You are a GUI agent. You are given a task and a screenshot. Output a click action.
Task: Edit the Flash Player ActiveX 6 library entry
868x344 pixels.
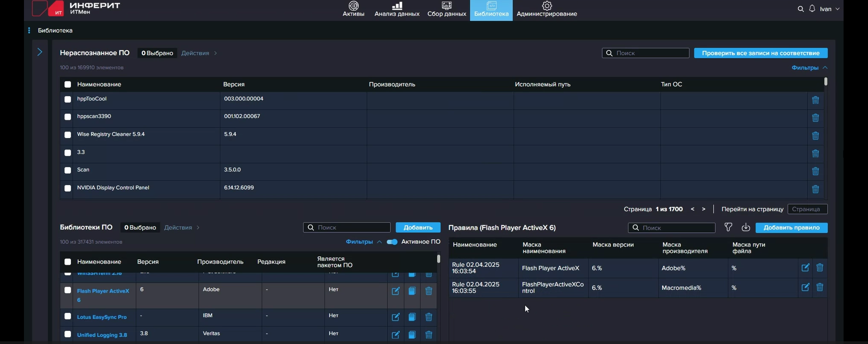coord(395,291)
